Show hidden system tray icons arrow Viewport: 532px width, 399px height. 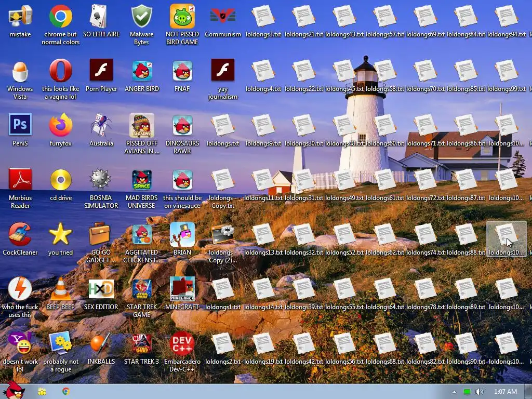[x=454, y=392]
